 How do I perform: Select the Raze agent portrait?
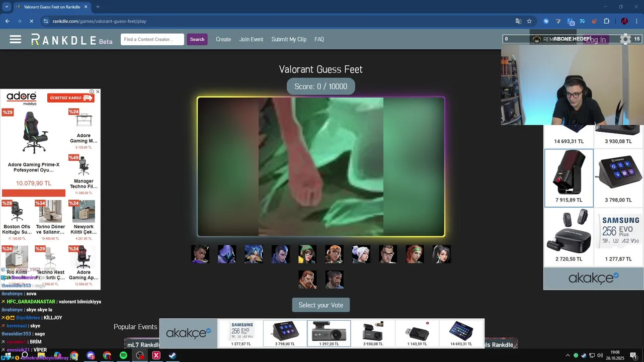tap(334, 254)
